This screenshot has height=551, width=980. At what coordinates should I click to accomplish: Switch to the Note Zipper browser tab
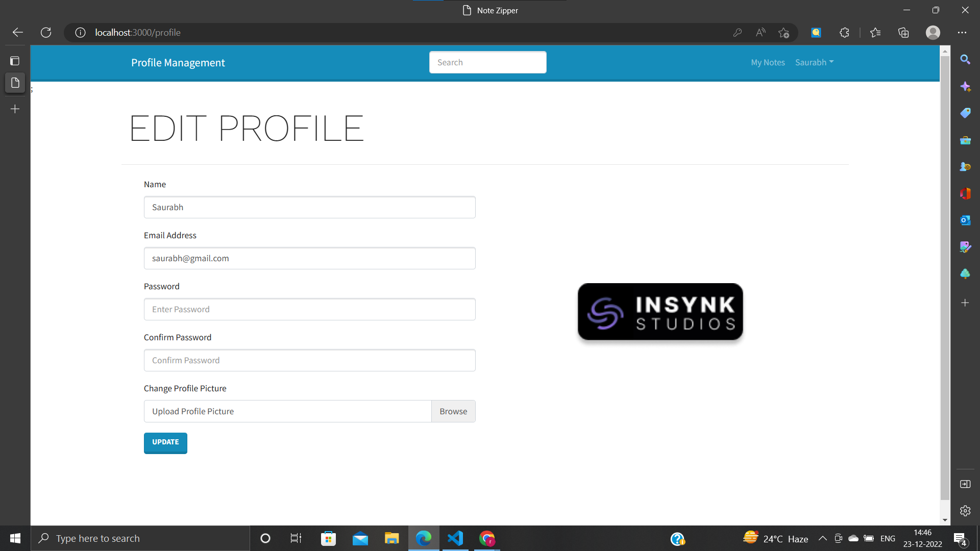(x=489, y=10)
